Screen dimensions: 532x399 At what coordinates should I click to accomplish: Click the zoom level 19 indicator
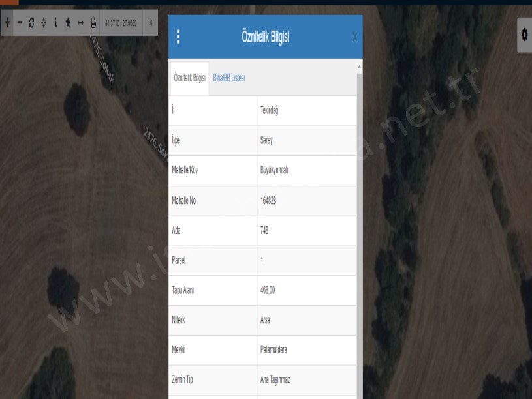pos(150,23)
